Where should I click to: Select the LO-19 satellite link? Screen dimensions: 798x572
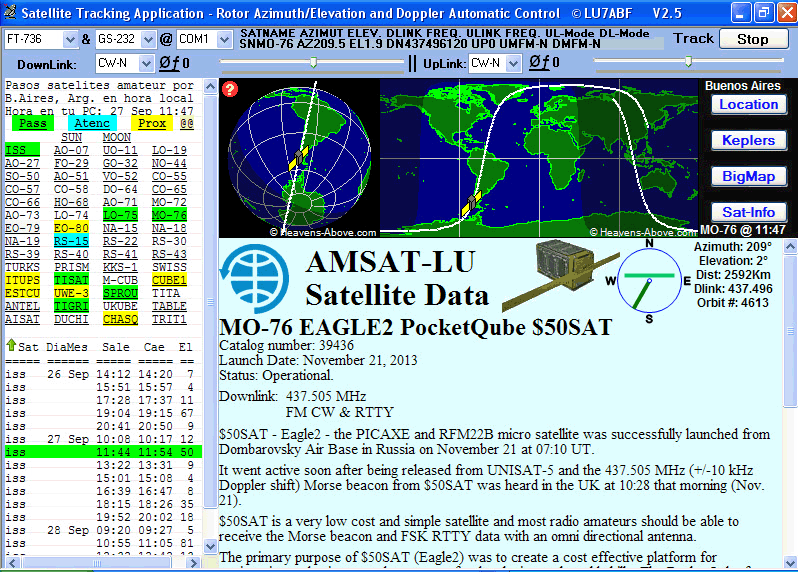pos(169,150)
